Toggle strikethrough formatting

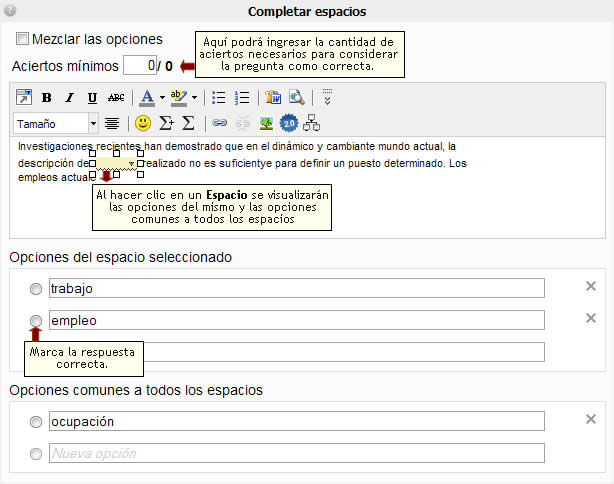coord(116,98)
